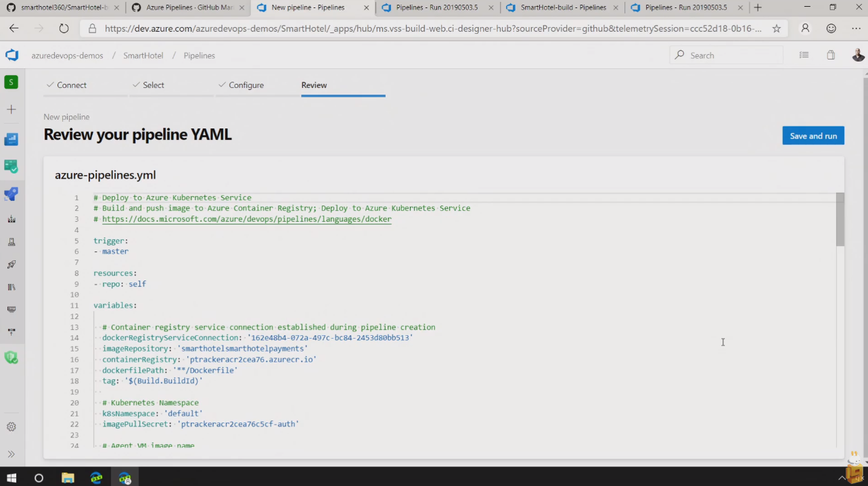
Task: Open Project settings gear icon
Action: pyautogui.click(x=11, y=427)
